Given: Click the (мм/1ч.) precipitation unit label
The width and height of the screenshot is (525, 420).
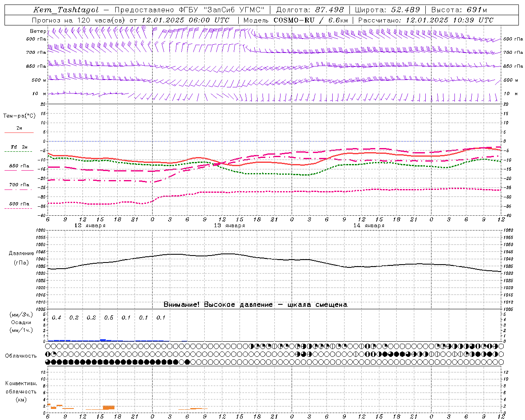Looking at the screenshot, I should 21,330.
